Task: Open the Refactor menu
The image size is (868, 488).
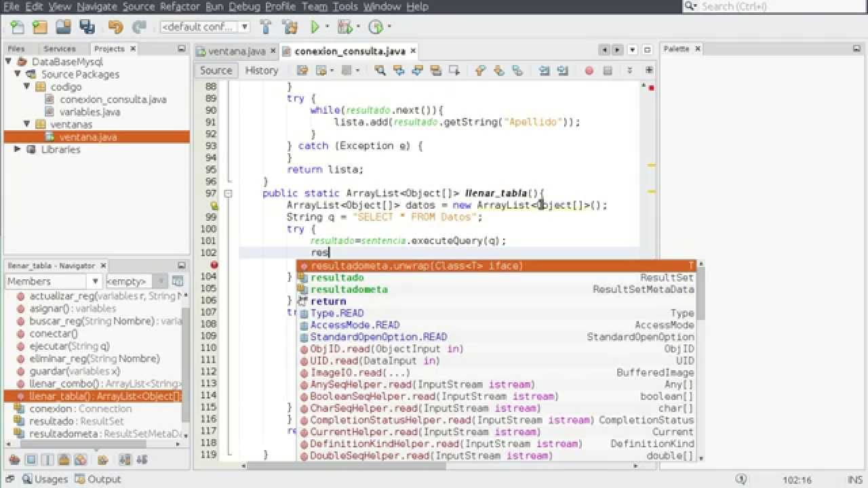Action: coord(180,6)
